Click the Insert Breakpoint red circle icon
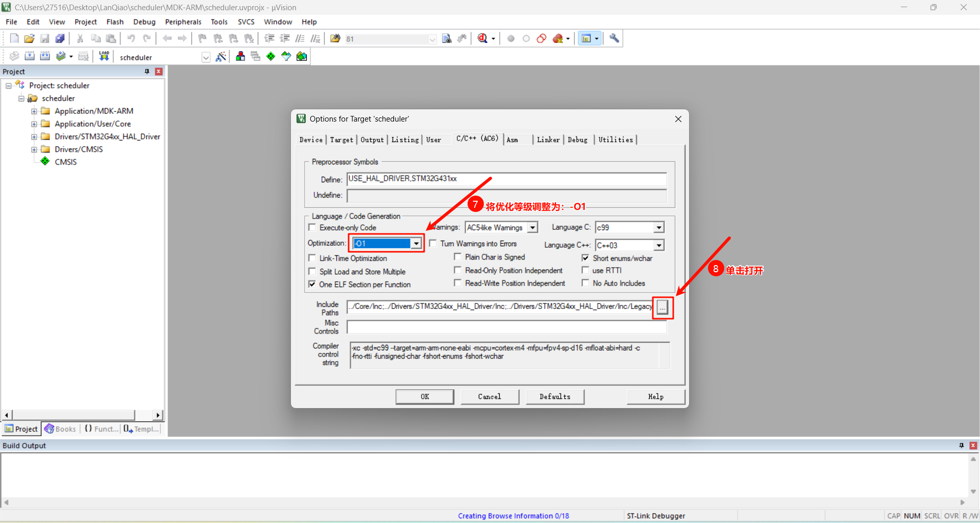The width and height of the screenshot is (980, 523). click(x=511, y=38)
